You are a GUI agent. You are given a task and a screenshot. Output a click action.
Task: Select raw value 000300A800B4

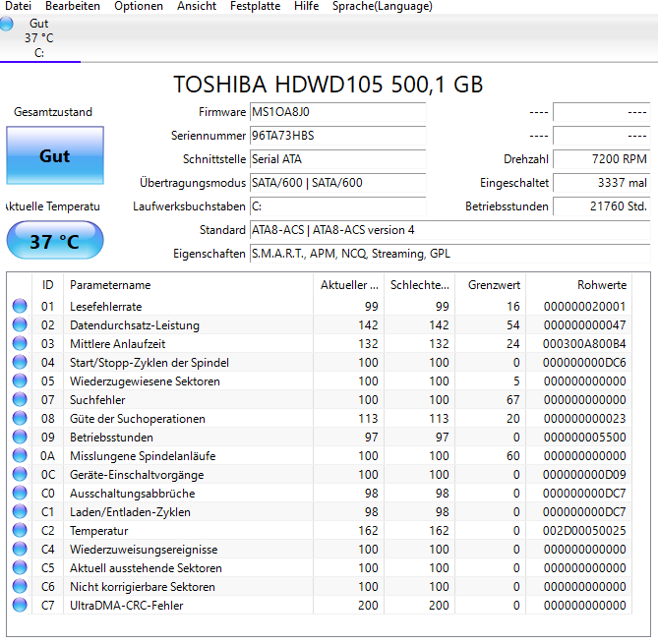pyautogui.click(x=584, y=344)
